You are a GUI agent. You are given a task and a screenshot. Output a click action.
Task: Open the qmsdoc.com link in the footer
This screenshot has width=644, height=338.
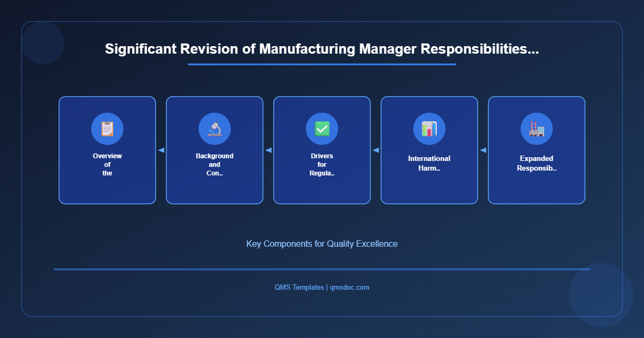tap(349, 287)
